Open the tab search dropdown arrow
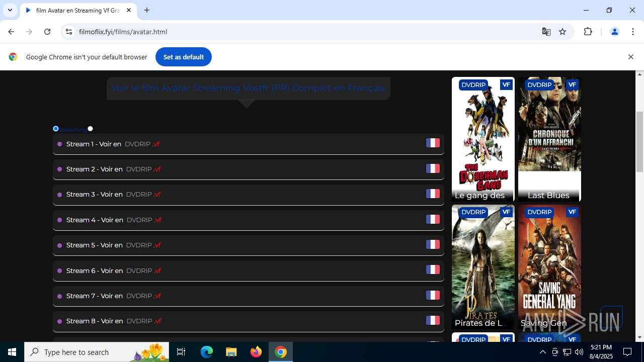 (x=10, y=10)
